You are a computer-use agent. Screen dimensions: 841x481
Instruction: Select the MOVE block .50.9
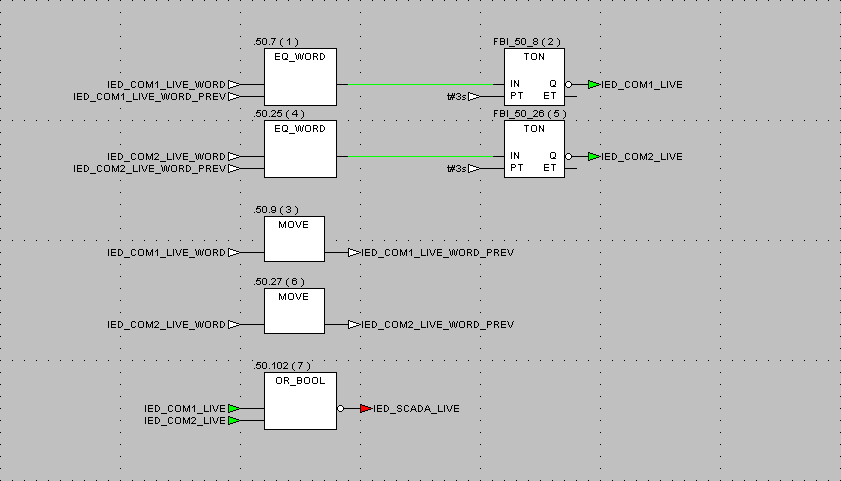[294, 239]
